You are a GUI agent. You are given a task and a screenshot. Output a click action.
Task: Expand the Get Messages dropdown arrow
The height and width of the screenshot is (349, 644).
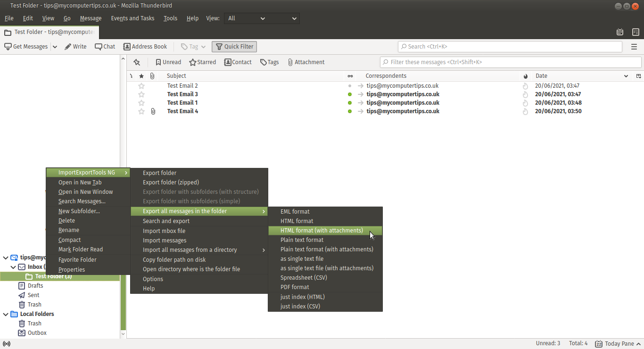(55, 47)
